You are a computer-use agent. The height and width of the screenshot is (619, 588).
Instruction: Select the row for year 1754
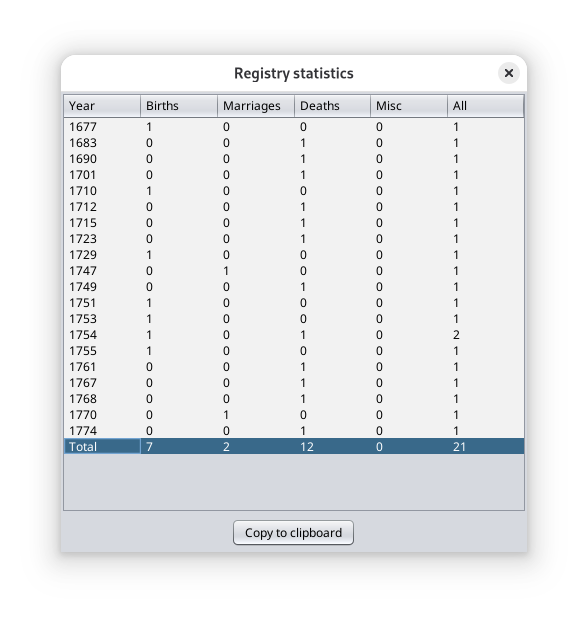tap(294, 335)
